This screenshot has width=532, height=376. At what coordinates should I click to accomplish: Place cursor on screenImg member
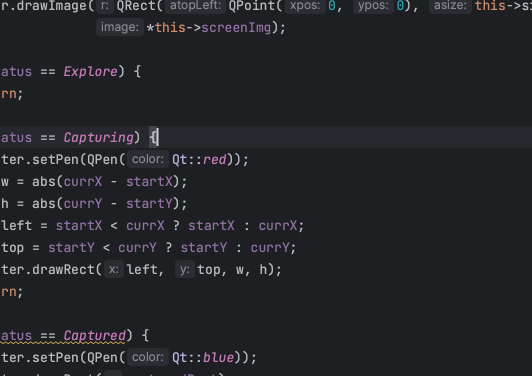pyautogui.click(x=236, y=28)
